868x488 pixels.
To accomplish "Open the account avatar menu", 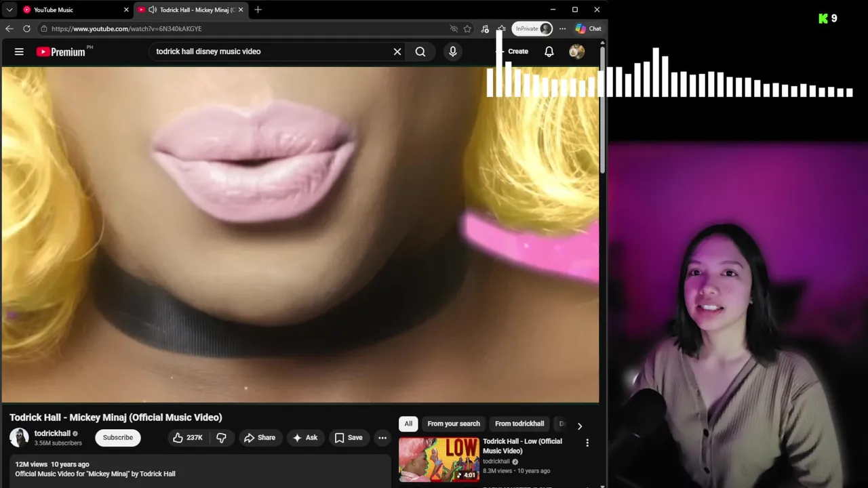I will click(577, 52).
